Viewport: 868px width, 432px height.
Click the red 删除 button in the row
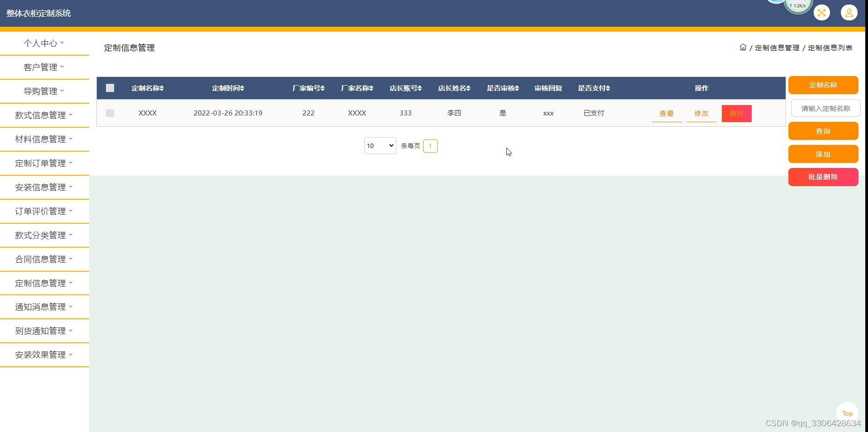736,114
